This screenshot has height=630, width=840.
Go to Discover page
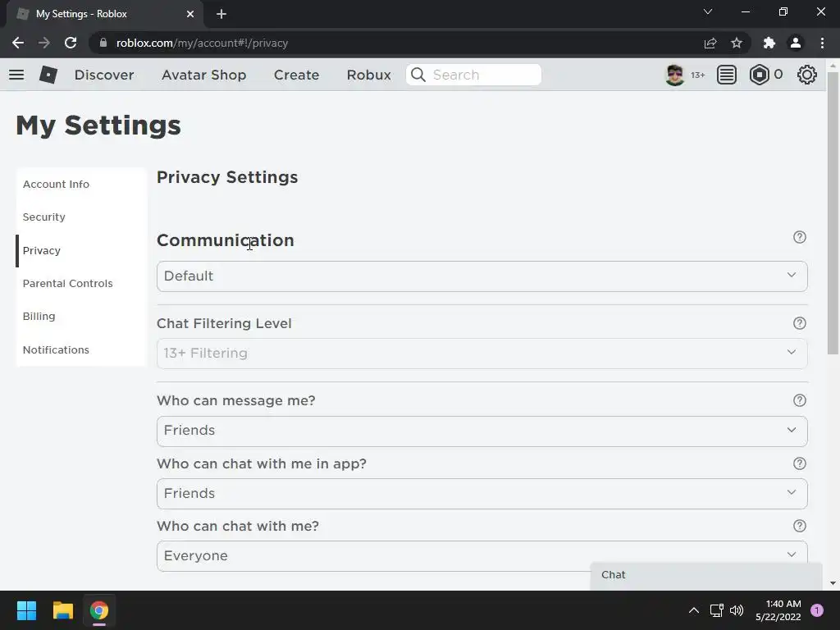coord(104,75)
